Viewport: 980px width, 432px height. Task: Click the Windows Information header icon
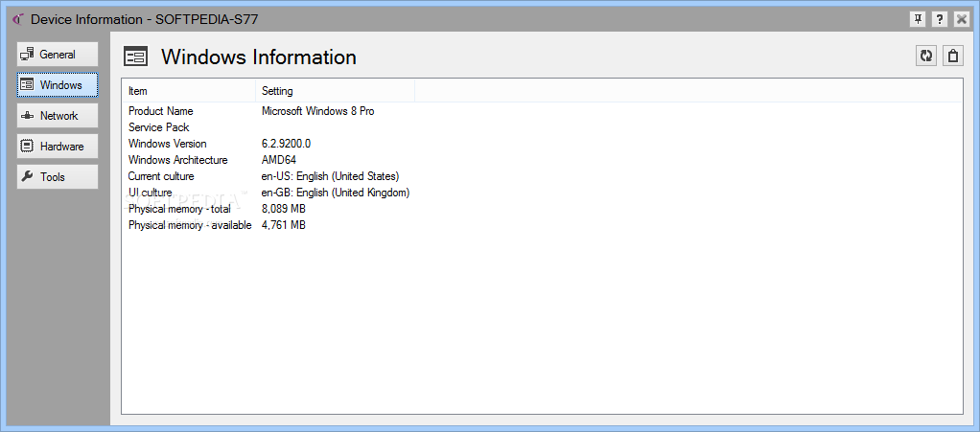click(135, 57)
